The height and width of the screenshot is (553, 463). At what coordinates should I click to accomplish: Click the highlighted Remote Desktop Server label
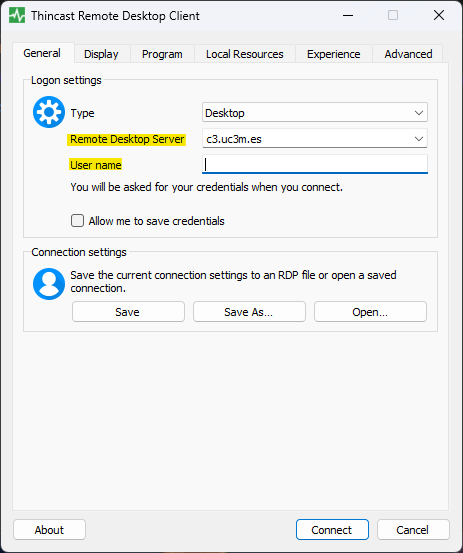click(127, 139)
